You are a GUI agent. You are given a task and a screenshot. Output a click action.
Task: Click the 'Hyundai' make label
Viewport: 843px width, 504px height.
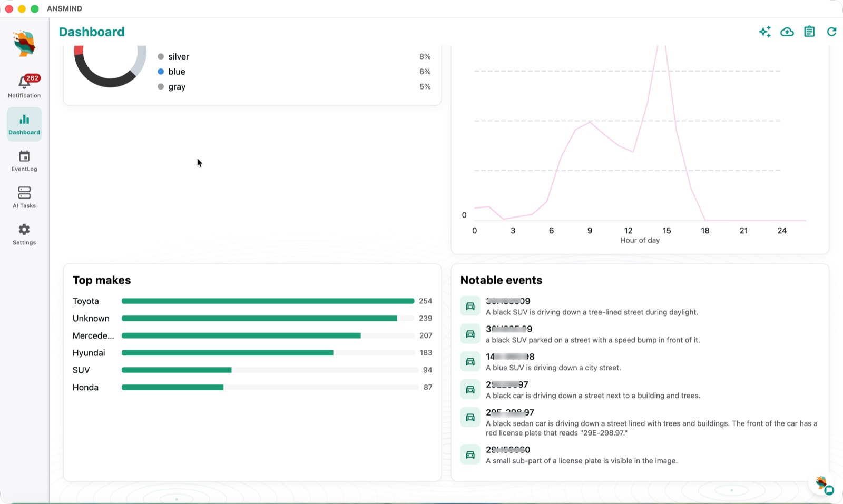pos(89,353)
